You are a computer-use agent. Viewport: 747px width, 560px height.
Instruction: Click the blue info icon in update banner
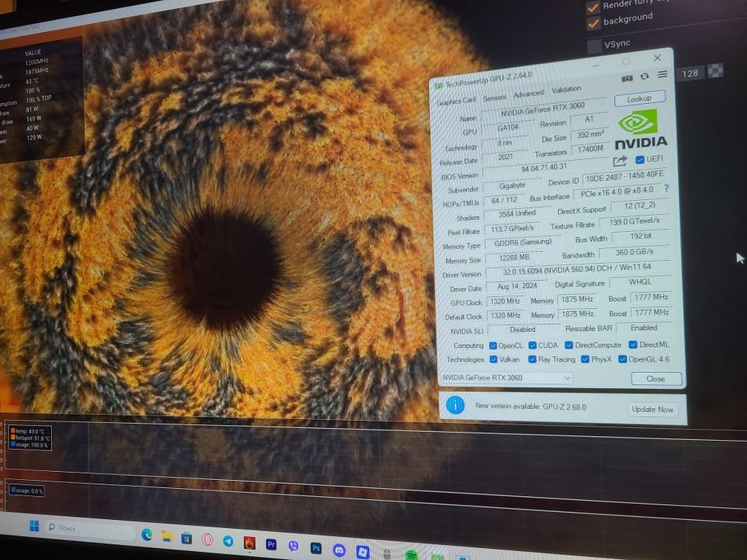(x=455, y=405)
